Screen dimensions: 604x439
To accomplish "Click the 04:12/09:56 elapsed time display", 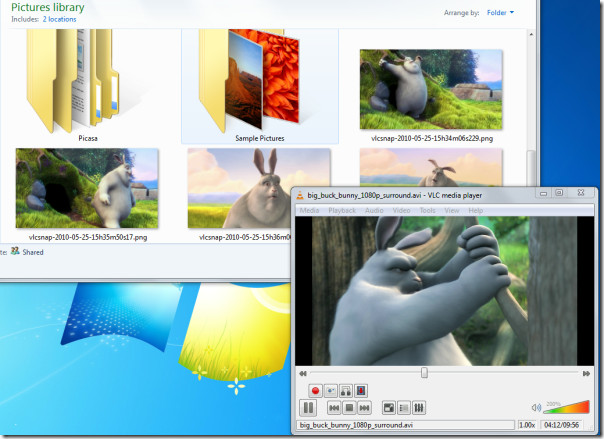I will 561,425.
